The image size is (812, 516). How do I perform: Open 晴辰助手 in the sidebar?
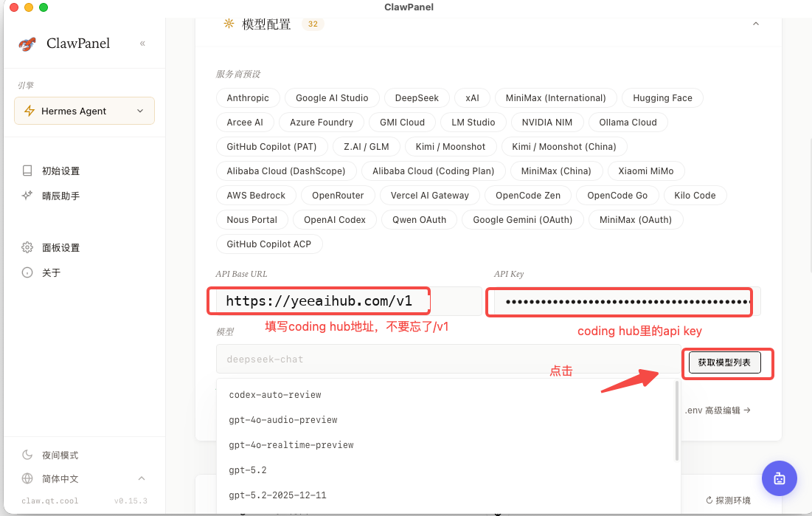tap(60, 196)
